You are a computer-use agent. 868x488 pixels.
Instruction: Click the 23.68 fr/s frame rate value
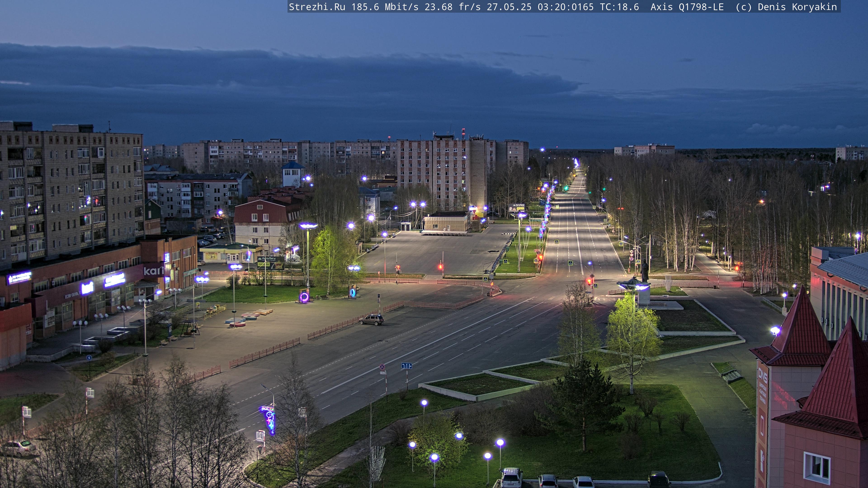tap(453, 7)
